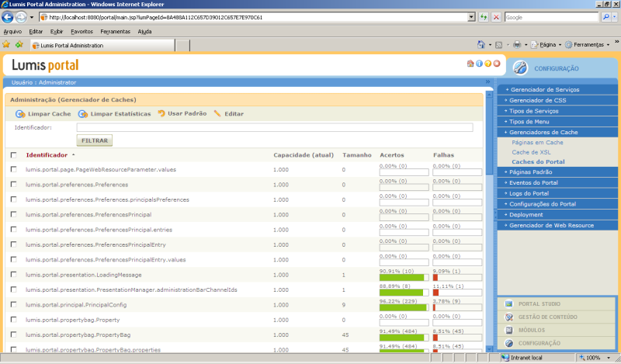
Task: Click the Google search magnifier icon
Action: point(605,17)
